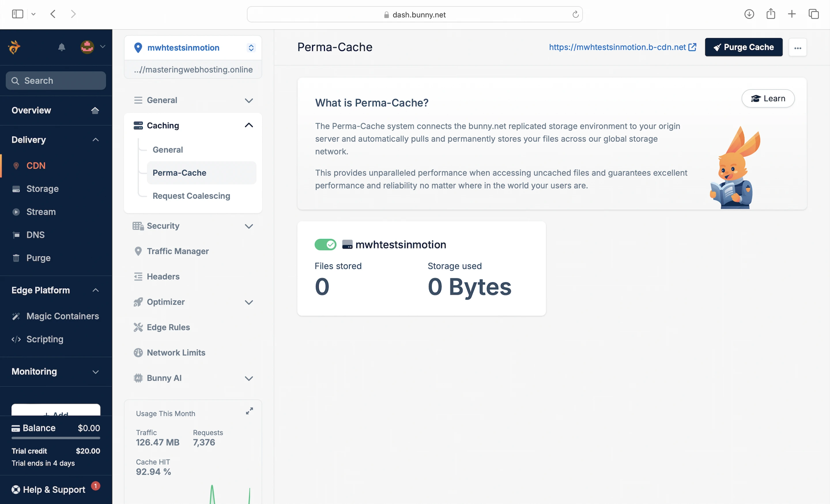Open the external link icon beside b-cdn.net URL
830x504 pixels.
click(692, 47)
